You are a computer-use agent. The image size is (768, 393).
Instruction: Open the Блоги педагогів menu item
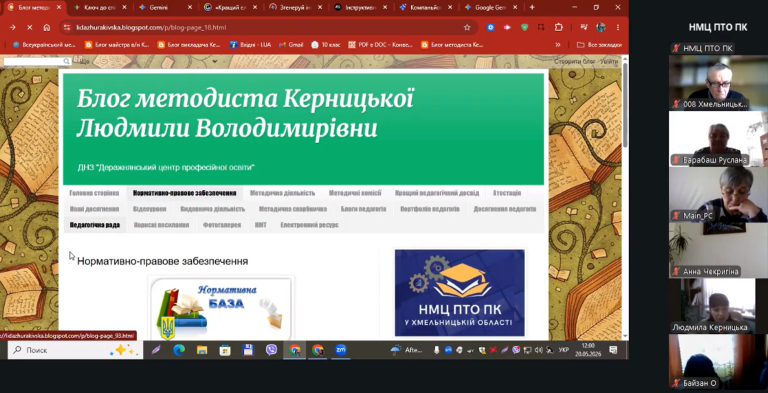363,209
